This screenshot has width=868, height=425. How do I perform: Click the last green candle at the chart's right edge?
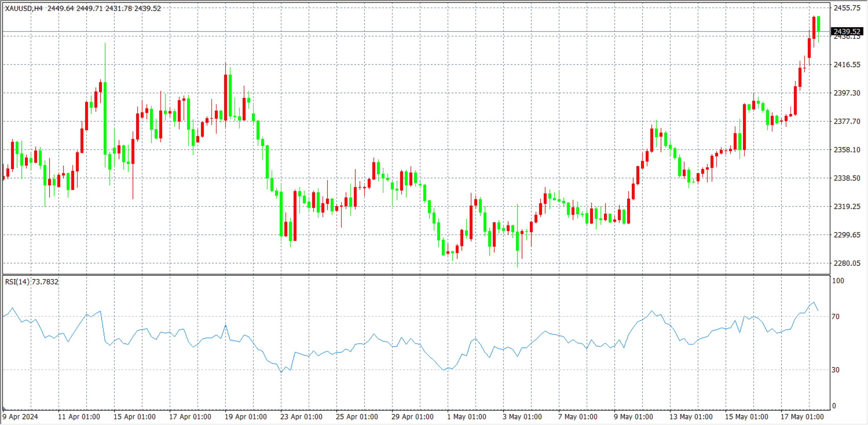(818, 24)
